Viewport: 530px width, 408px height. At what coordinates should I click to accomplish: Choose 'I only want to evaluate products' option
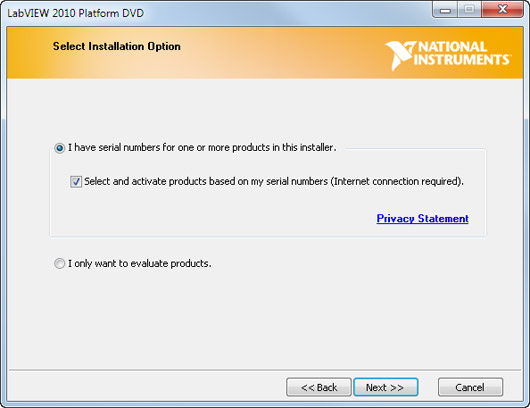[x=59, y=263]
